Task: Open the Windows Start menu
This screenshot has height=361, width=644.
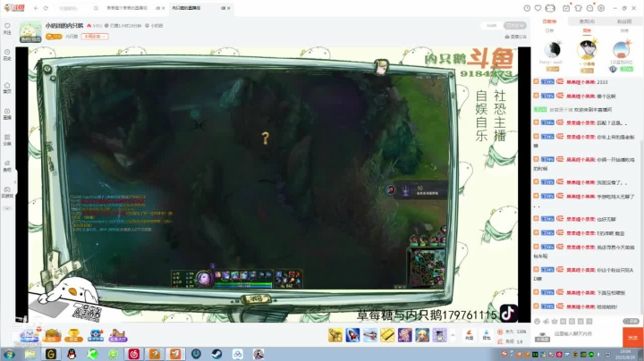Action: pos(9,354)
